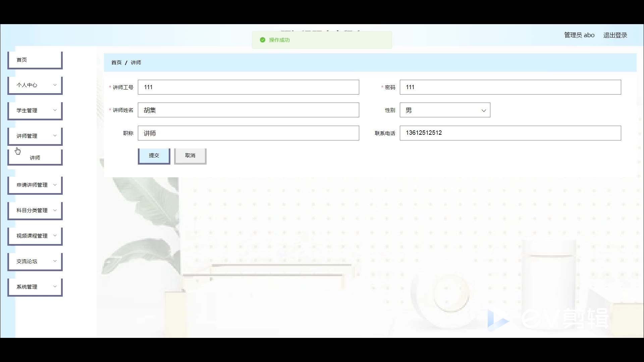Screen dimensions: 644x362
Task: Expand the 学生管理 sidebar chevron
Action: click(x=55, y=110)
